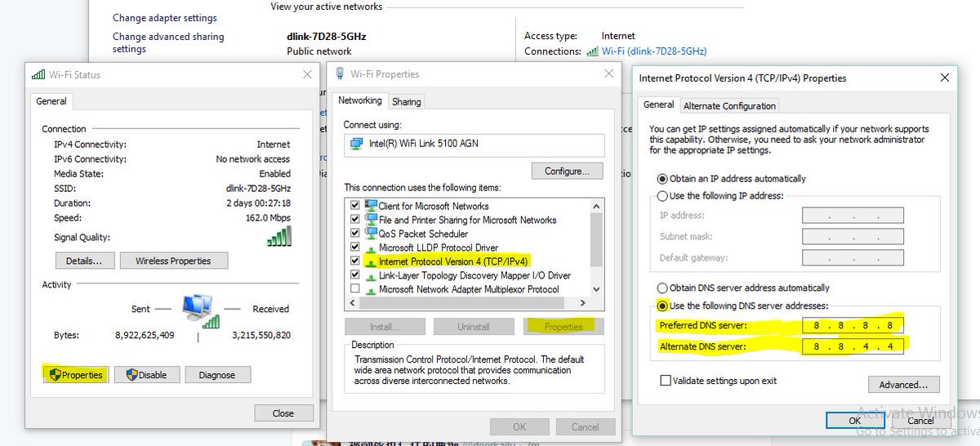Screen dimensions: 980x446
Task: Click the File and Printer Sharing icon
Action: coord(371,220)
